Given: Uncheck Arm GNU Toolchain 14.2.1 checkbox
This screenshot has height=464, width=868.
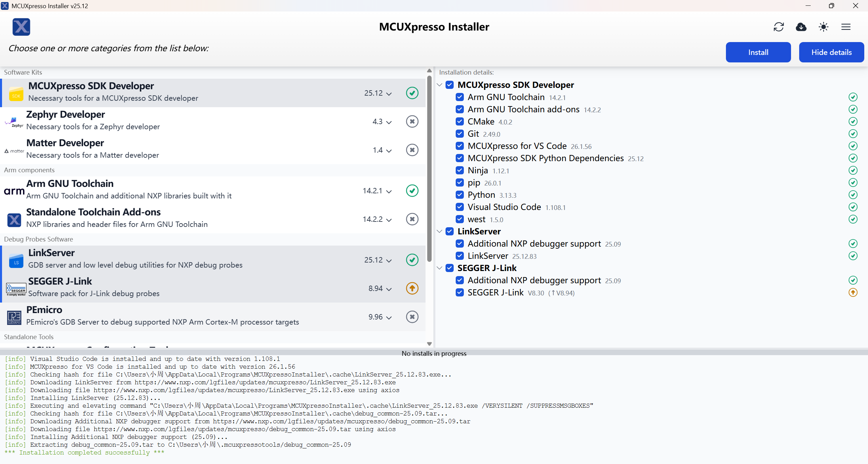Looking at the screenshot, I should (460, 97).
